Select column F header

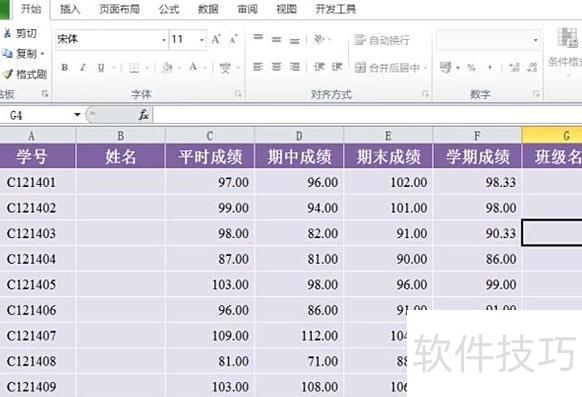(477, 136)
